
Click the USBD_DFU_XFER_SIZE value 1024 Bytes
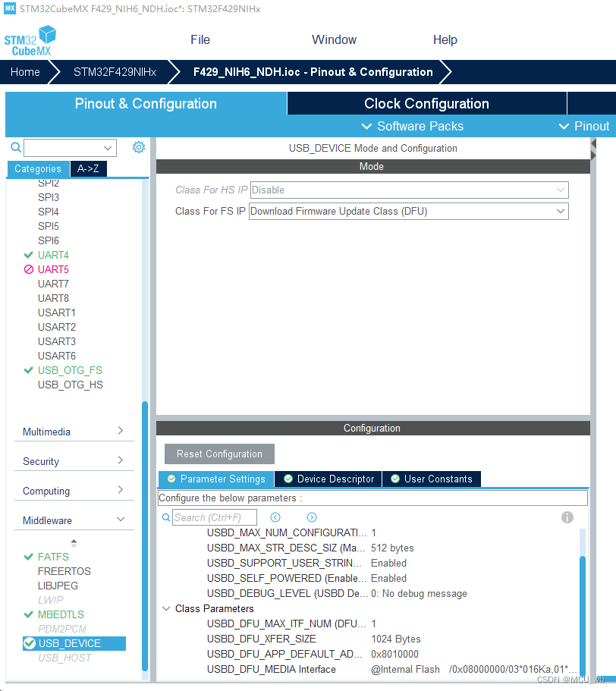tap(396, 639)
